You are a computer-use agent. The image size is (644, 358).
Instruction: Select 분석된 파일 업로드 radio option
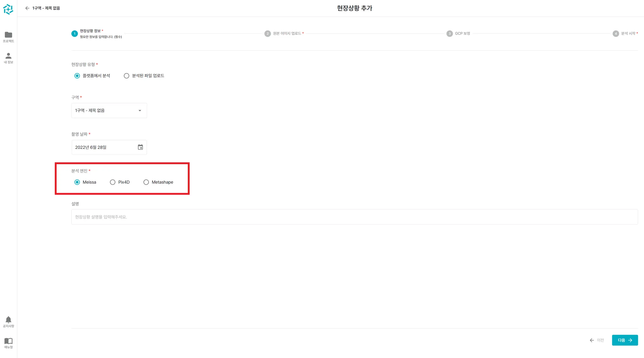(126, 76)
